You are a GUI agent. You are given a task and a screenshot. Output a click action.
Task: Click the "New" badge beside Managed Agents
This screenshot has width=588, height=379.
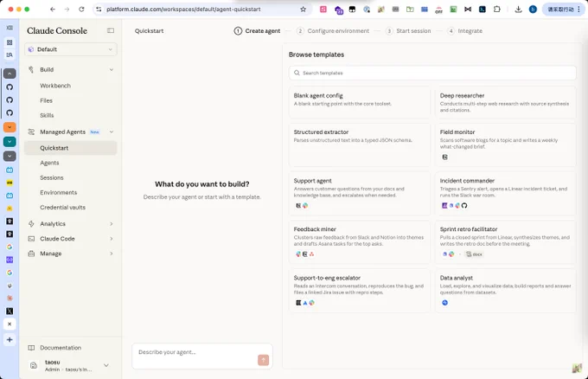point(95,132)
